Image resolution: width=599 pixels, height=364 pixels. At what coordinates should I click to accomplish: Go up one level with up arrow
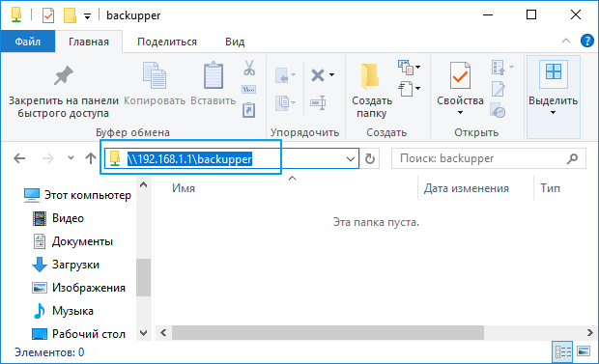click(x=91, y=158)
